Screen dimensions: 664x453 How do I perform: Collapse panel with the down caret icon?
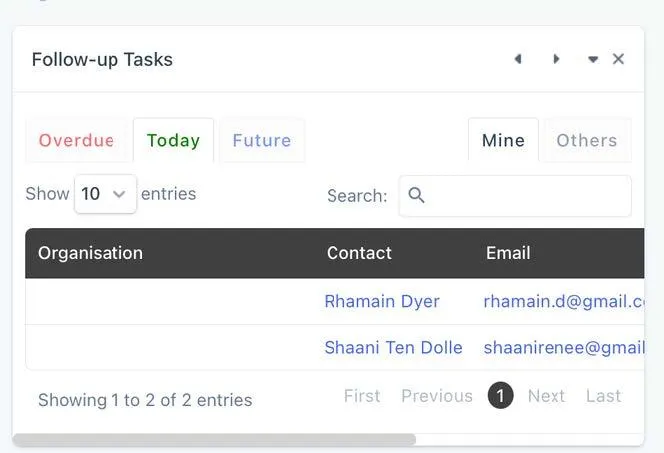(x=593, y=59)
